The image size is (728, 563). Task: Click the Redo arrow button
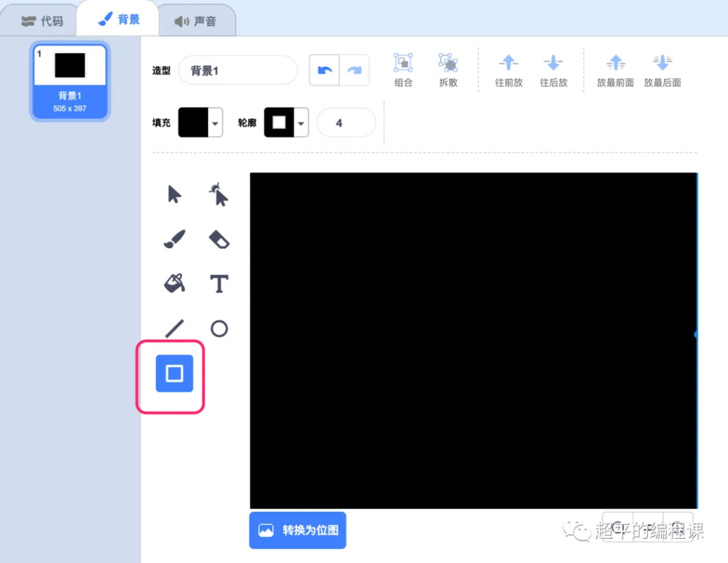pyautogui.click(x=354, y=70)
